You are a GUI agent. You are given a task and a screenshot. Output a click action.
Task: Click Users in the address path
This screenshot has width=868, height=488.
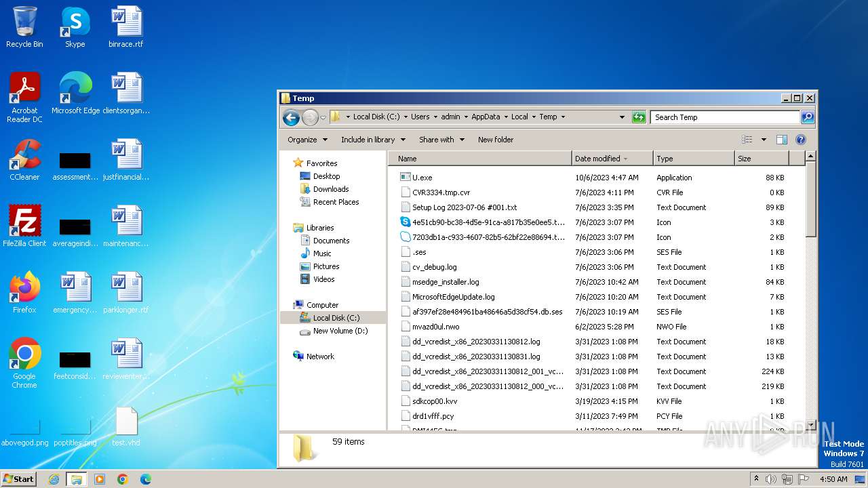point(420,117)
